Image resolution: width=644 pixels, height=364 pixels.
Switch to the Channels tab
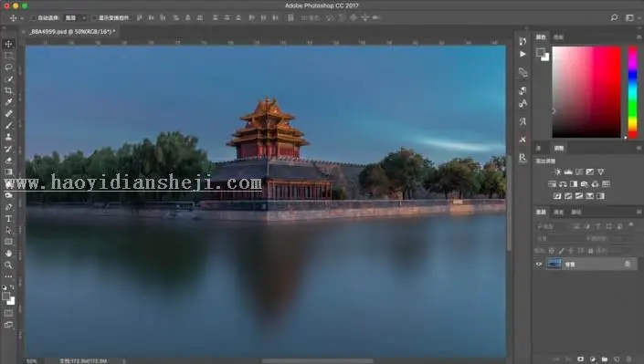(x=558, y=213)
